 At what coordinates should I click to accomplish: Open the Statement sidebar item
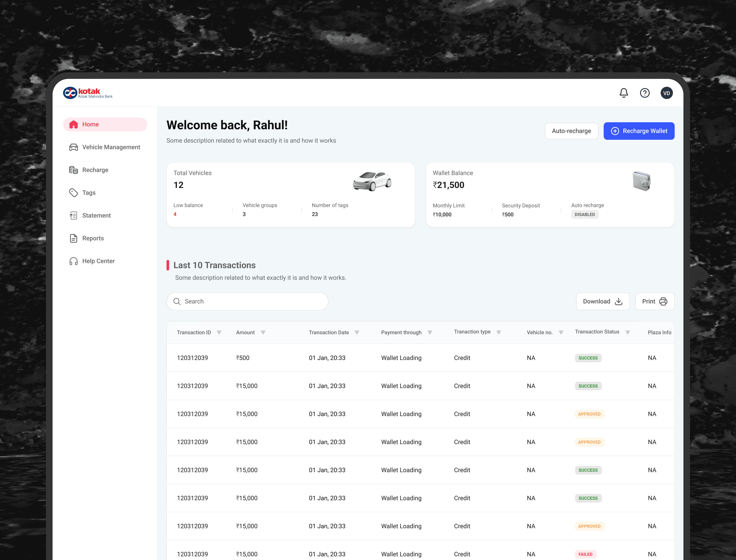coord(96,215)
